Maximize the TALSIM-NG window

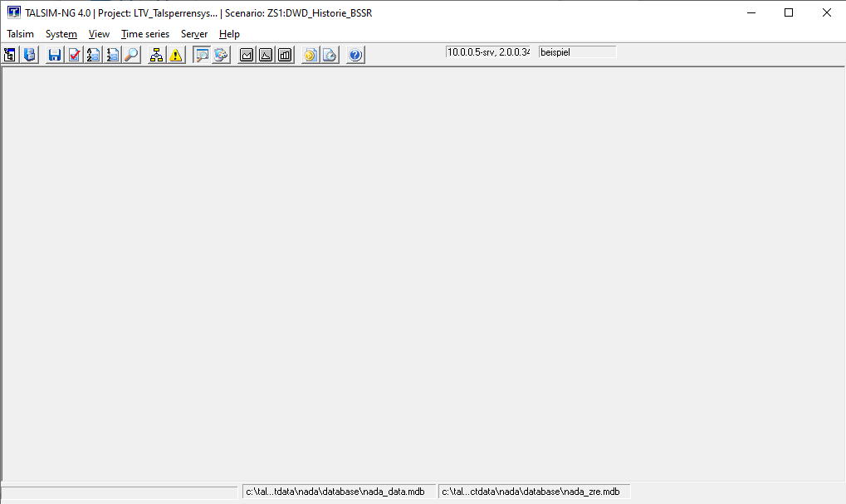click(789, 12)
